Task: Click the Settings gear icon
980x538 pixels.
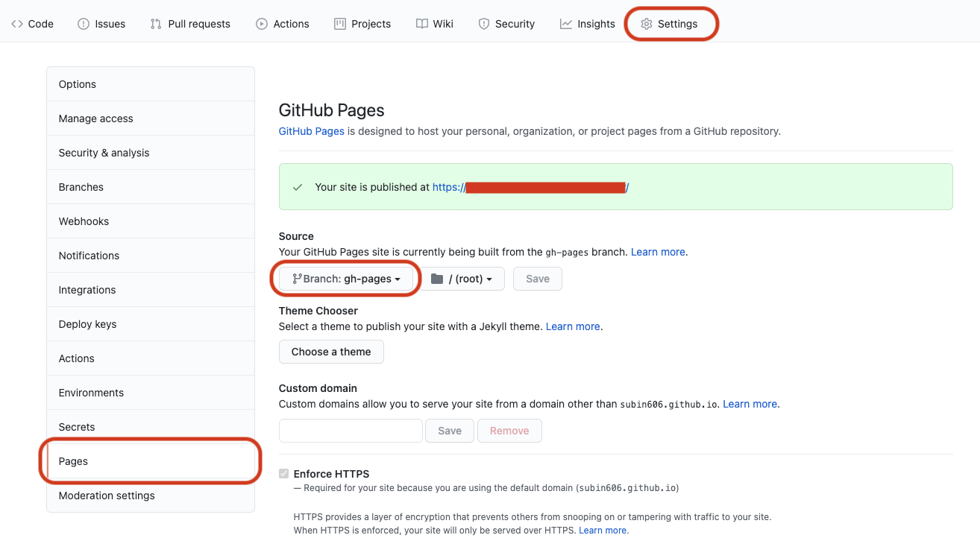Action: pyautogui.click(x=647, y=24)
